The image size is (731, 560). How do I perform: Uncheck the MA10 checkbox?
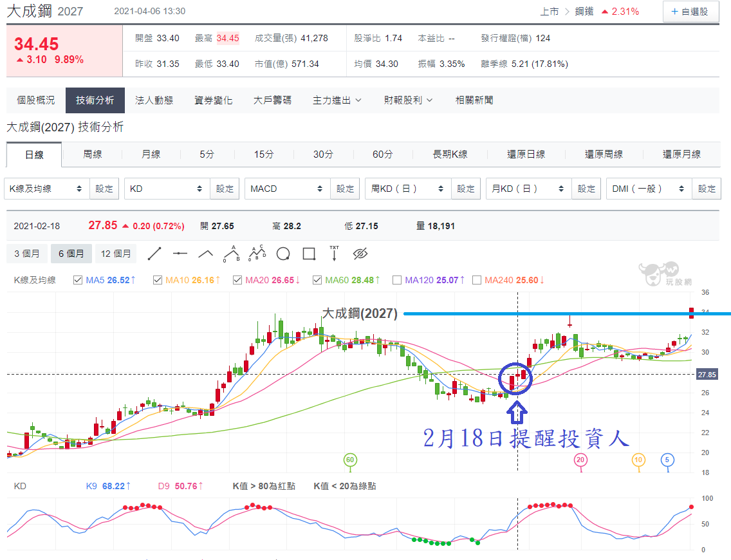coord(158,280)
